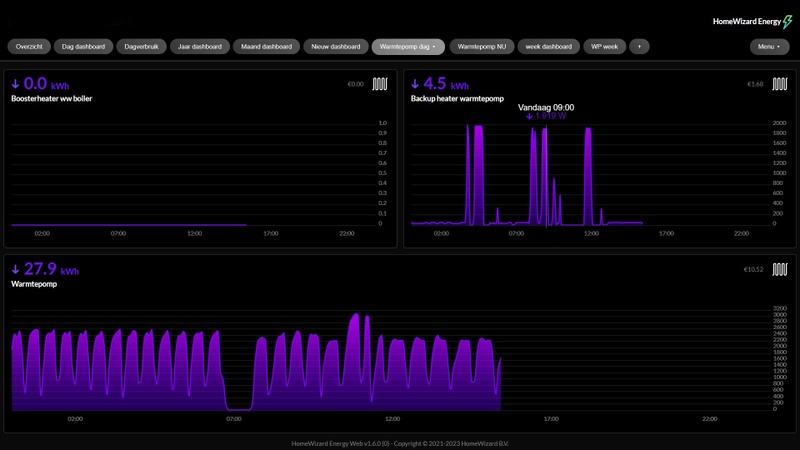The height and width of the screenshot is (450, 800).
Task: Open the week dashboard tab
Action: click(x=548, y=46)
